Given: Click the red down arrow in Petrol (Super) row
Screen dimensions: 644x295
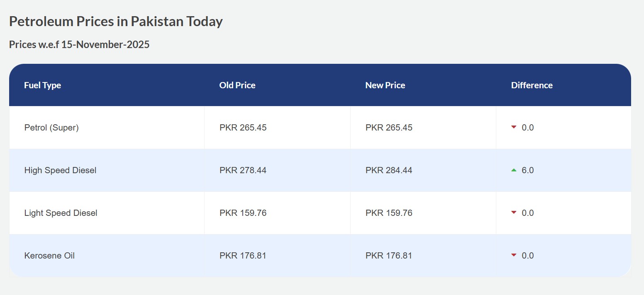Looking at the screenshot, I should [x=514, y=127].
